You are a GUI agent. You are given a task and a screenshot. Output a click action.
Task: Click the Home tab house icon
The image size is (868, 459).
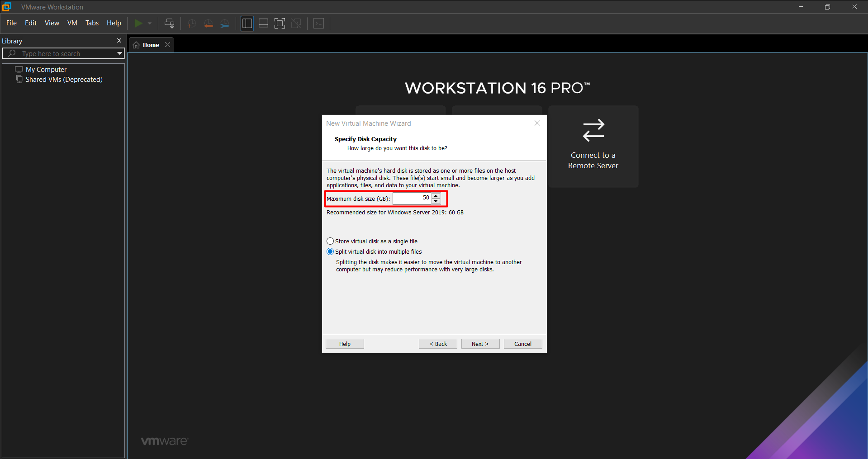(x=136, y=45)
